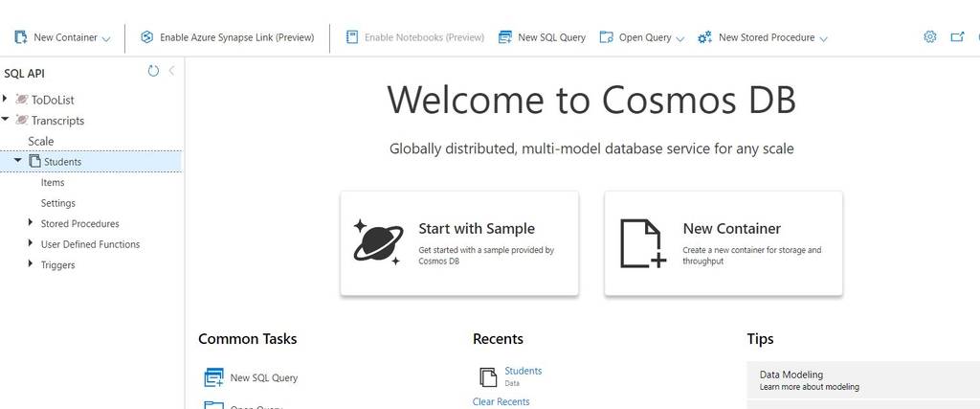The width and height of the screenshot is (980, 409).
Task: Click the Welcome to Cosmos DB heading
Action: tap(591, 100)
